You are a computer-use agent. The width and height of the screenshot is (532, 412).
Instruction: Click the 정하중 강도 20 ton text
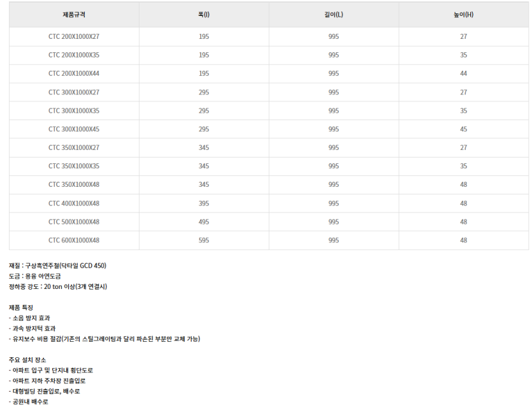(x=58, y=286)
